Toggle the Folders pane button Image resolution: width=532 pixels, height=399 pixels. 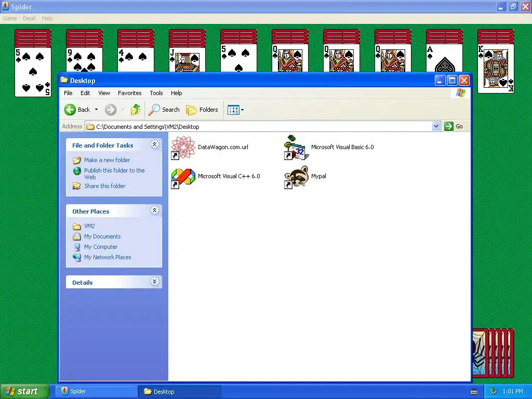[x=202, y=110]
